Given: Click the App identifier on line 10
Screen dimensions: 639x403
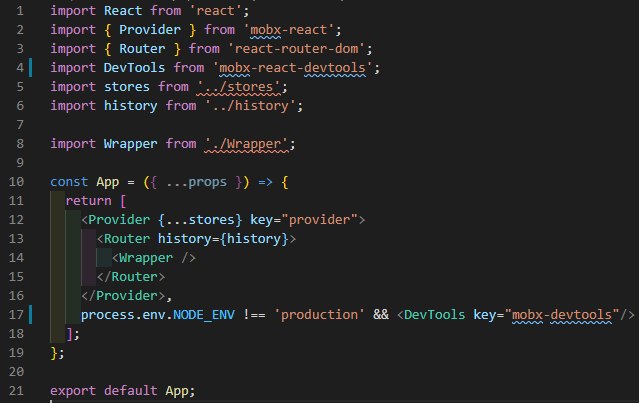Looking at the screenshot, I should point(108,182).
